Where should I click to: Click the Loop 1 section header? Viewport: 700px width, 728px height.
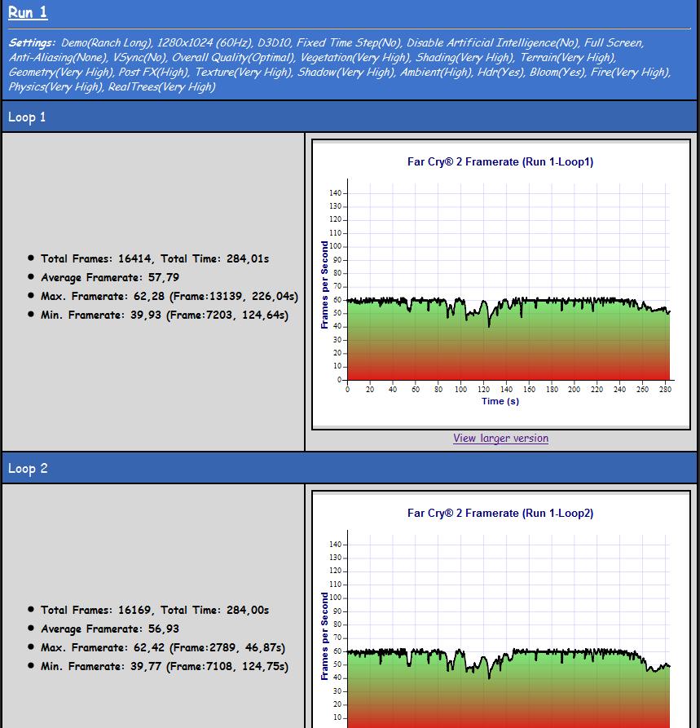point(350,117)
